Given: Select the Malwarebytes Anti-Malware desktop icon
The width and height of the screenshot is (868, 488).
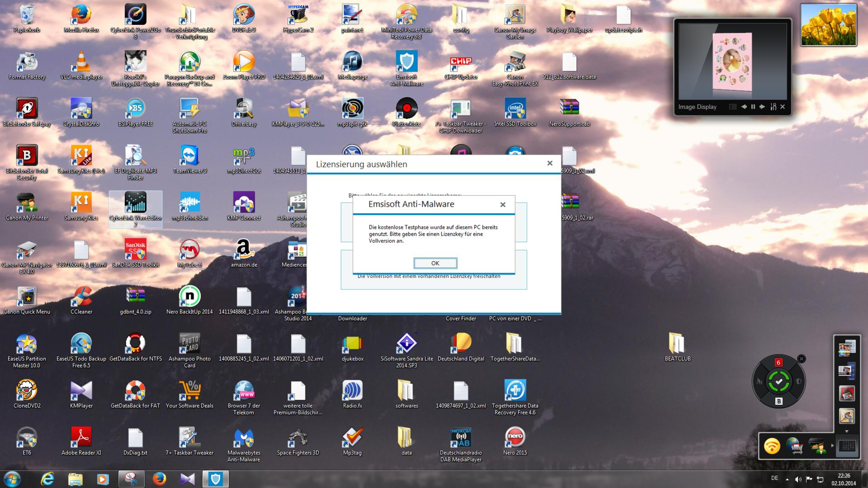Looking at the screenshot, I should coord(244,445).
